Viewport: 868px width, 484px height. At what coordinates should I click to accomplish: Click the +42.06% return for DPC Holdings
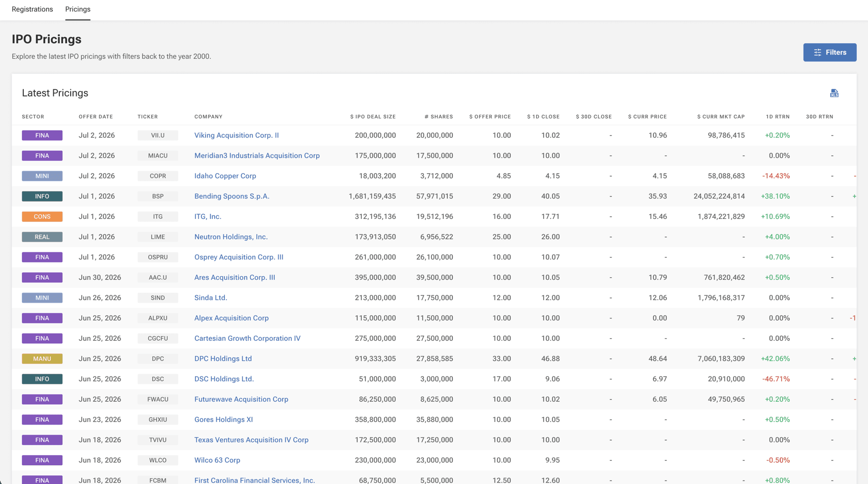pos(775,359)
